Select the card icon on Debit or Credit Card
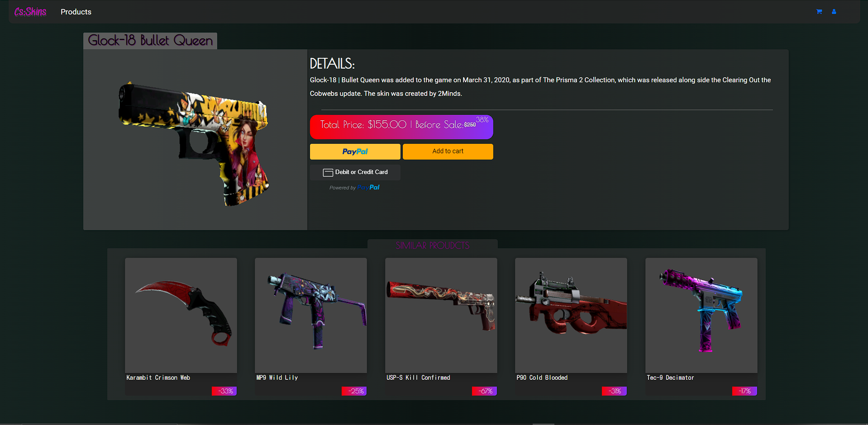This screenshot has width=868, height=425. [328, 172]
